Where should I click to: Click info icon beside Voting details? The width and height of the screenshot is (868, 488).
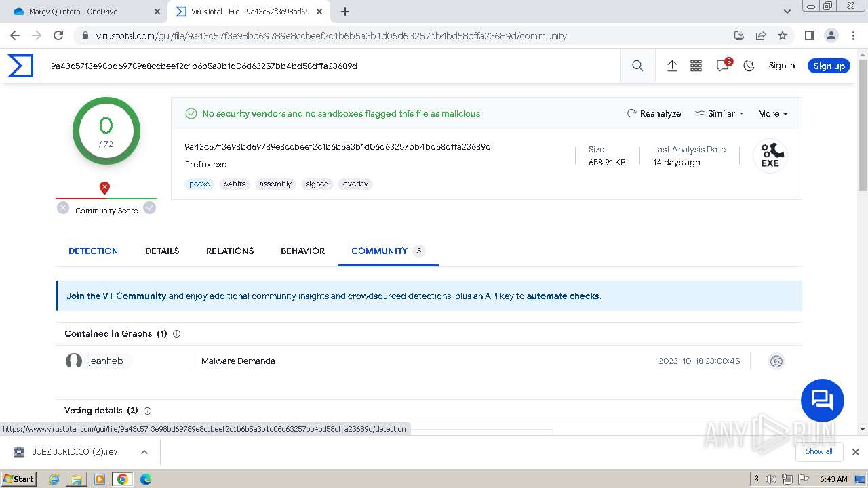[x=147, y=411]
